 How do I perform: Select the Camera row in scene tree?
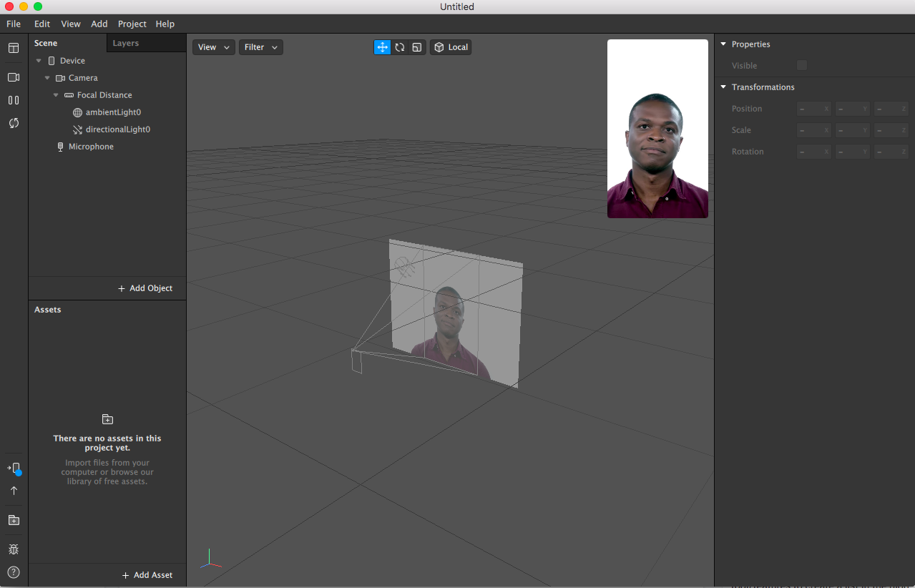point(107,78)
